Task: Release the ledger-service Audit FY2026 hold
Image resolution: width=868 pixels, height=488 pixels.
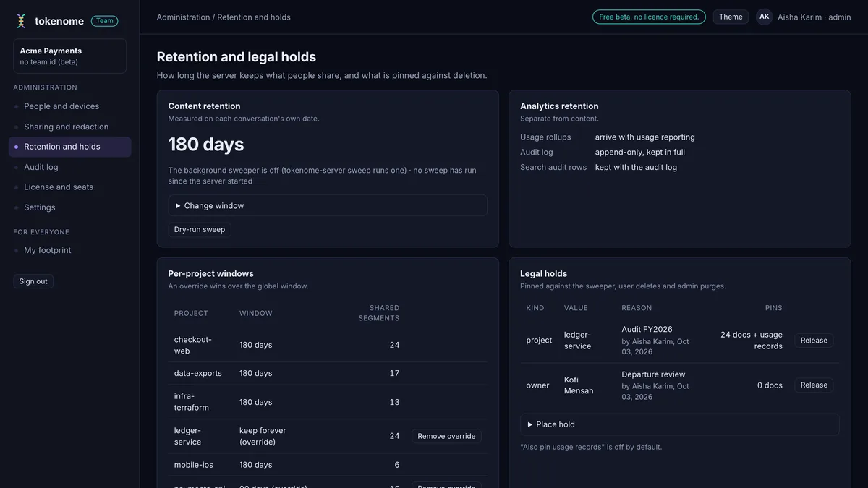Action: click(814, 341)
